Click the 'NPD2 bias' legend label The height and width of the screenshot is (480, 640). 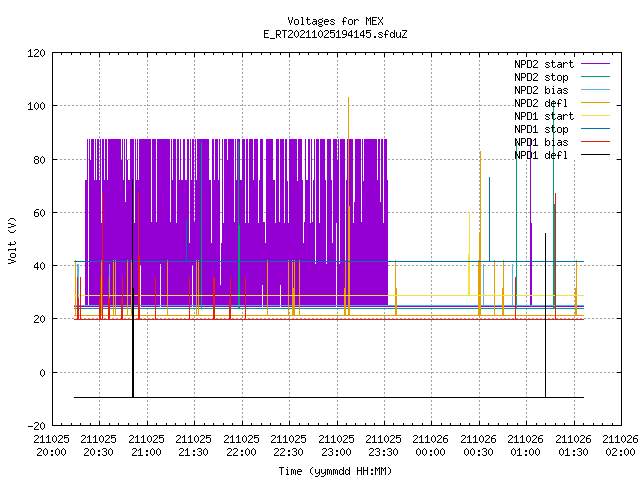point(541,90)
